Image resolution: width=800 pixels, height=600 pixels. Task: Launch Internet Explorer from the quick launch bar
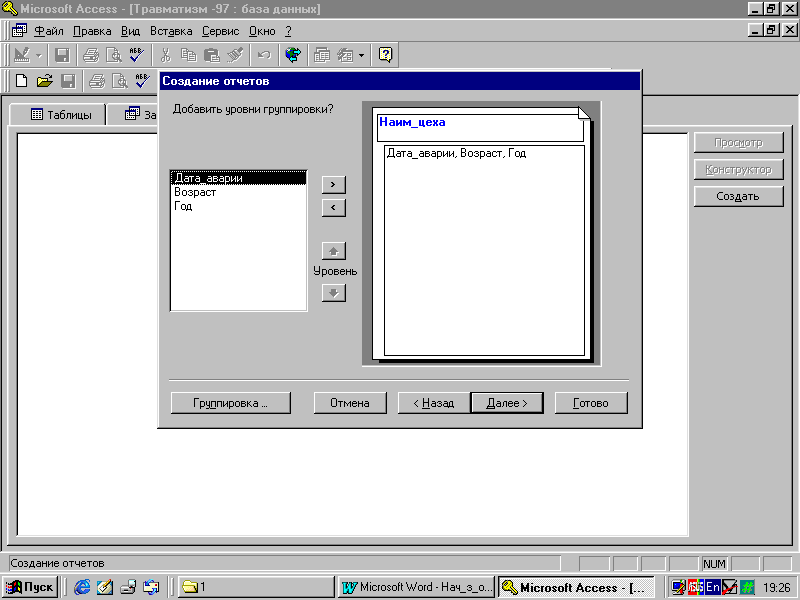coord(82,587)
